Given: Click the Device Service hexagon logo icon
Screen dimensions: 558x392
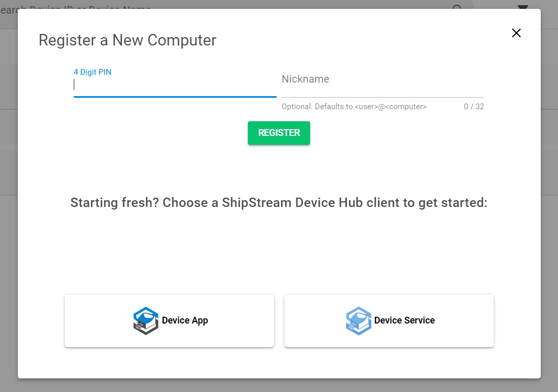Looking at the screenshot, I should tap(359, 320).
